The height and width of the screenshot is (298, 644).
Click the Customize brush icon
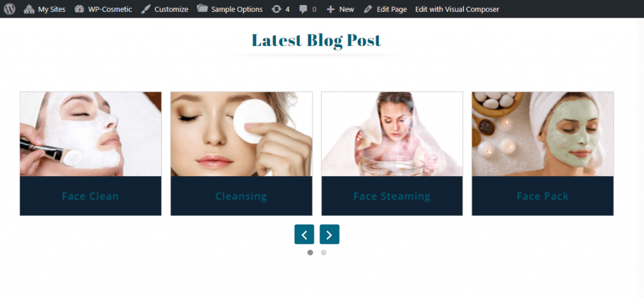[x=146, y=9]
